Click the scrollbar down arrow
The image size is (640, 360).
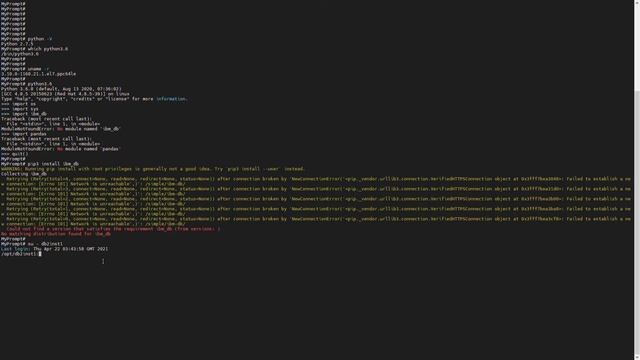637,357
